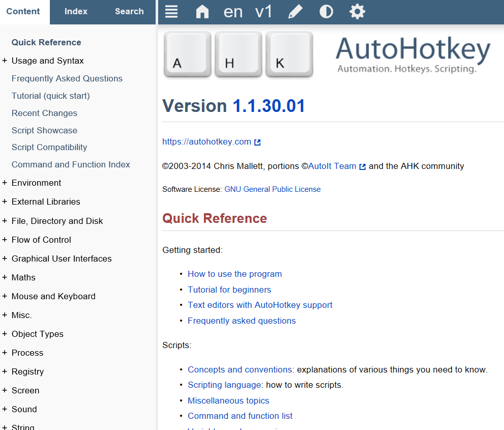The width and height of the screenshot is (504, 430).
Task: Click the external link icon next to AutoIt Team
Action: point(363,166)
